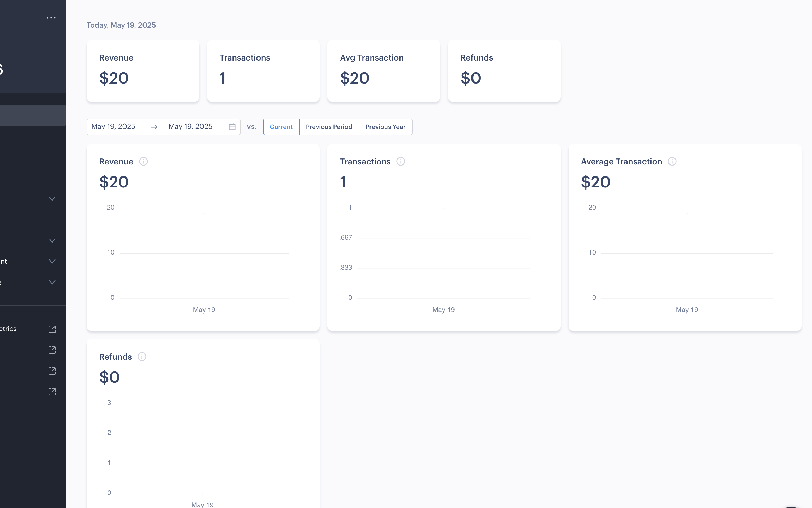The image size is (812, 508).
Task: Click the arrow between the date fields
Action: (154, 127)
